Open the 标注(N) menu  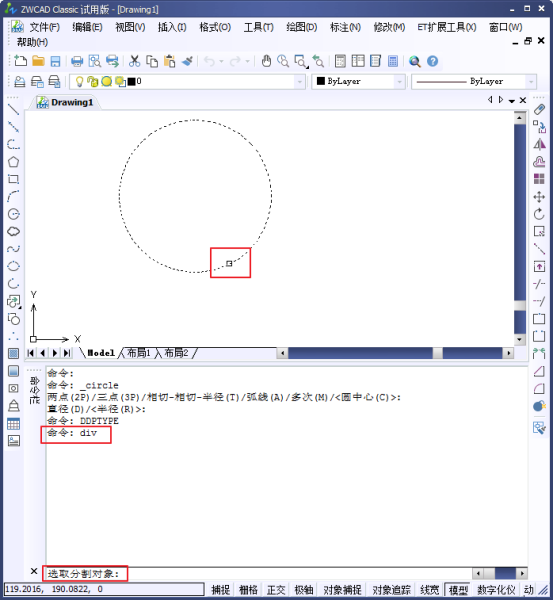pos(345,27)
